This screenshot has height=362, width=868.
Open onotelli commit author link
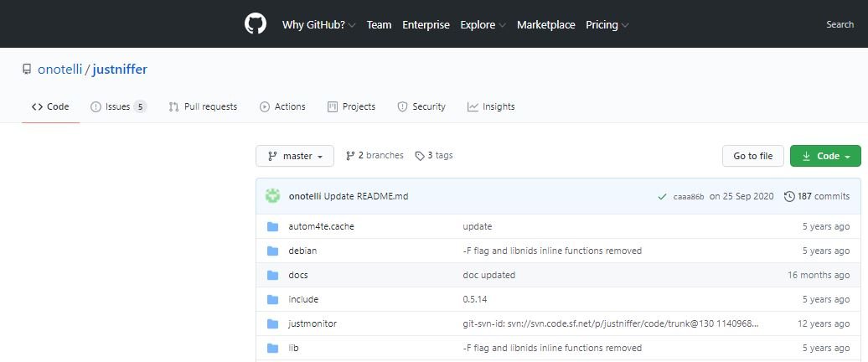point(305,196)
